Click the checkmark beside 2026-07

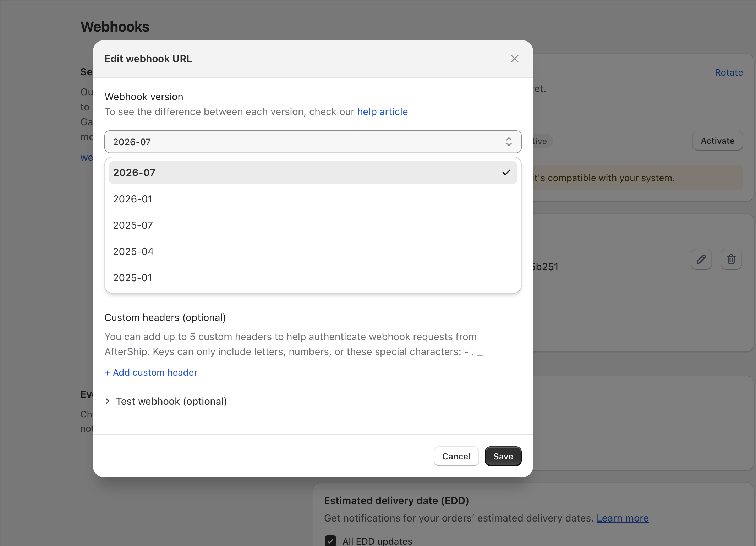tap(506, 173)
